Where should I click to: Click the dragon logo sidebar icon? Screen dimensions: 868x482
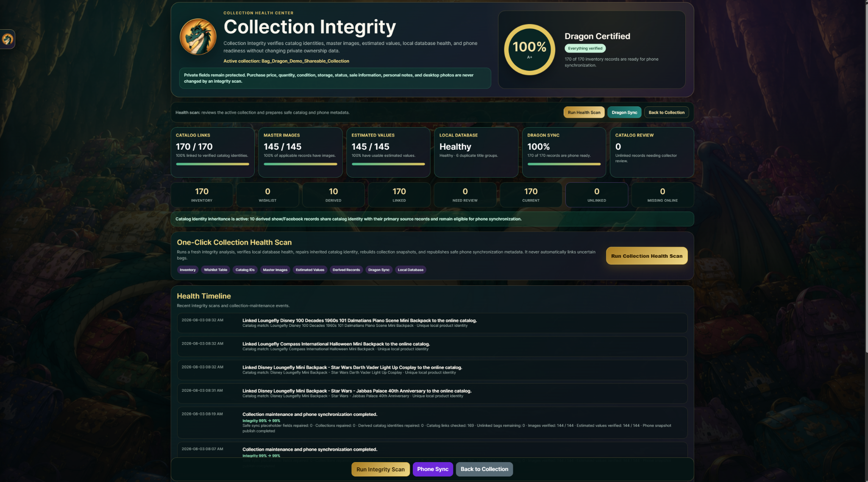click(7, 39)
